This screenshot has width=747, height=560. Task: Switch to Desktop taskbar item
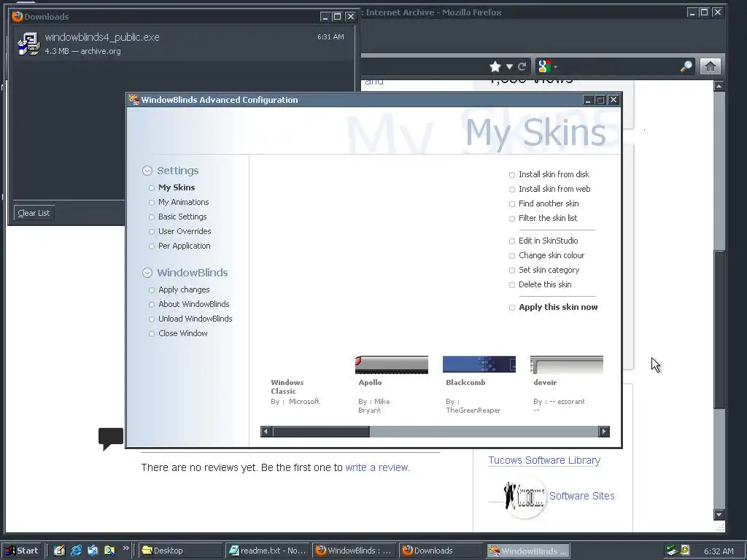pyautogui.click(x=181, y=551)
